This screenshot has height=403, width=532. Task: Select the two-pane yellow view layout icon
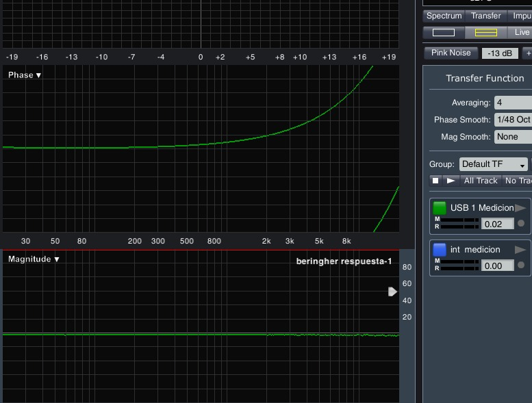click(x=486, y=33)
